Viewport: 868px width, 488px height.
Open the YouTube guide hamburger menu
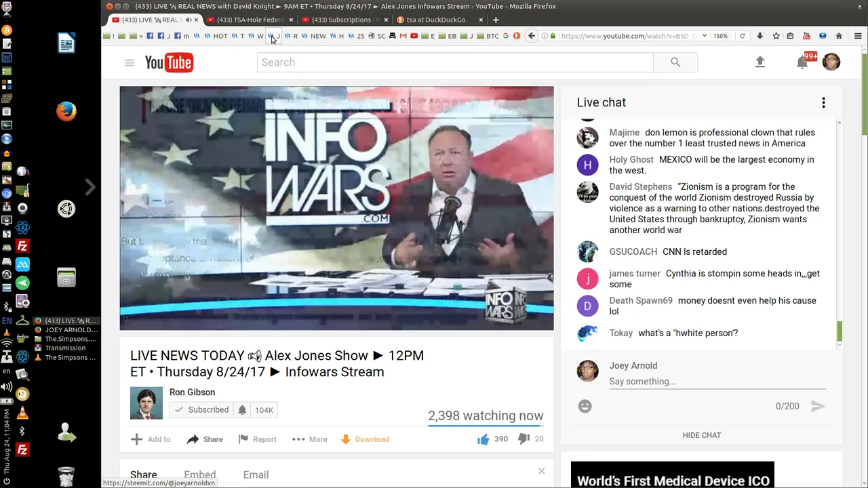pyautogui.click(x=130, y=62)
